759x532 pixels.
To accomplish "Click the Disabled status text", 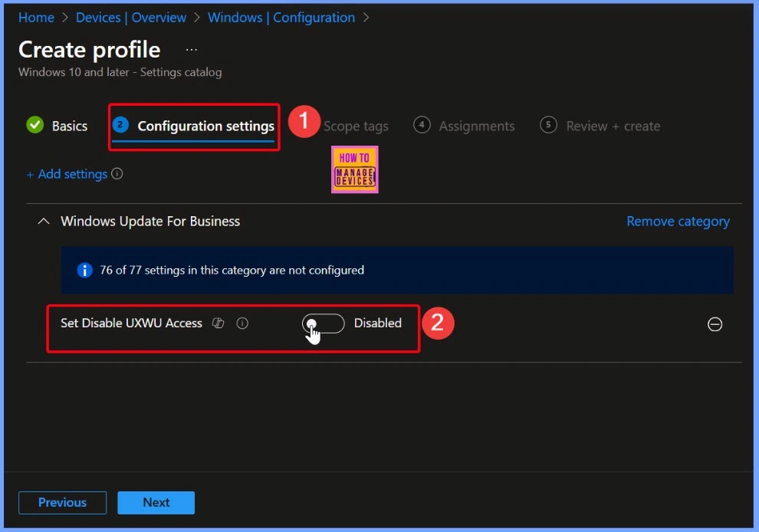I will coord(377,323).
